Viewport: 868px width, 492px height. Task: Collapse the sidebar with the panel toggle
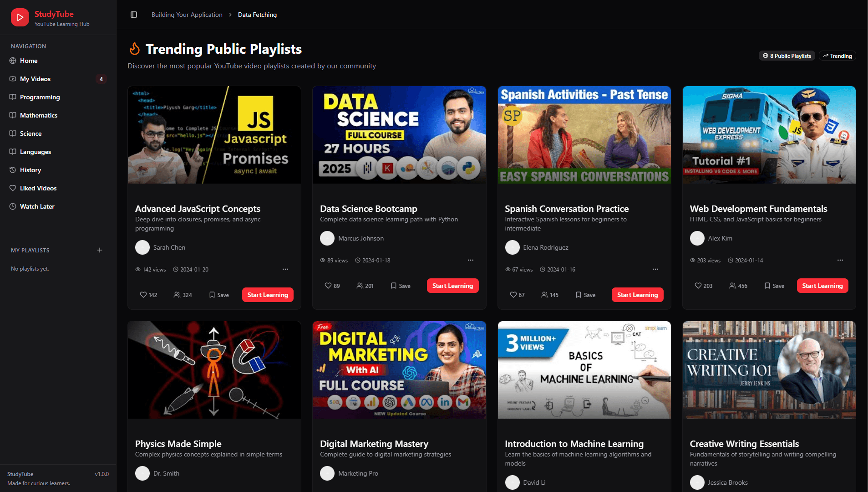coord(134,15)
